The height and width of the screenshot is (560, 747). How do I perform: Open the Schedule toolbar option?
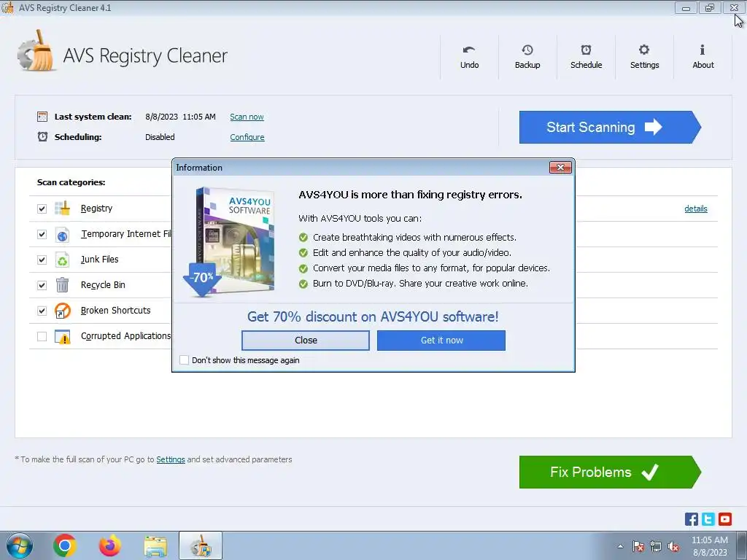[x=586, y=57]
